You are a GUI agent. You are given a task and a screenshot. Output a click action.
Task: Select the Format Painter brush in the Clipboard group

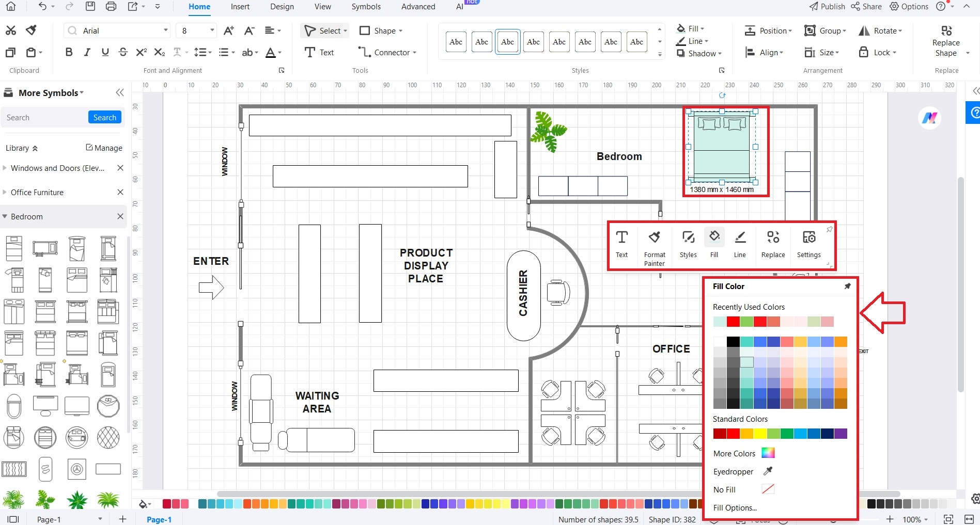32,30
